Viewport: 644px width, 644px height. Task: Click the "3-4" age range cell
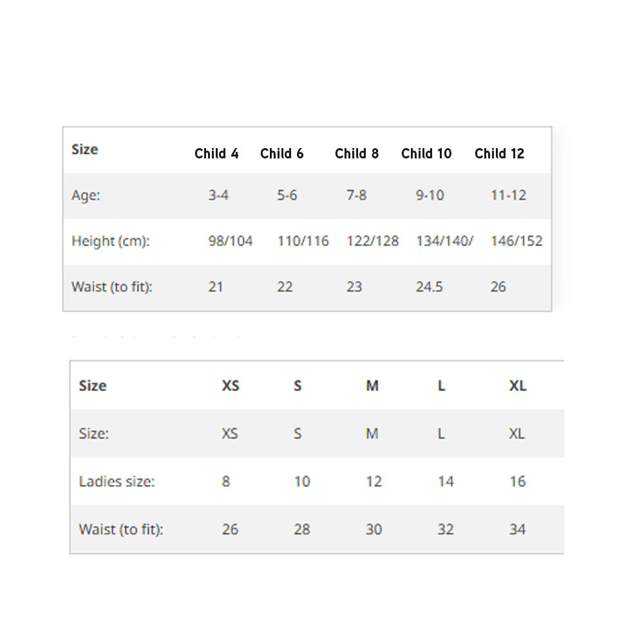218,195
